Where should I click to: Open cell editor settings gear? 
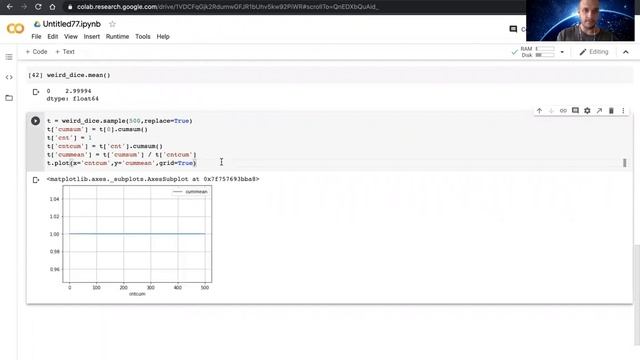click(587, 111)
